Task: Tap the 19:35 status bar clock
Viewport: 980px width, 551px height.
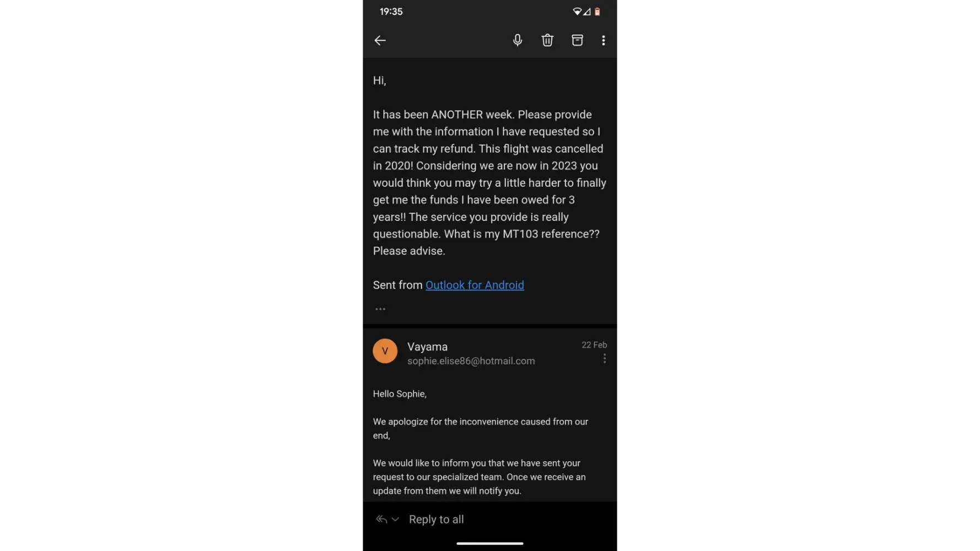Action: 391,12
